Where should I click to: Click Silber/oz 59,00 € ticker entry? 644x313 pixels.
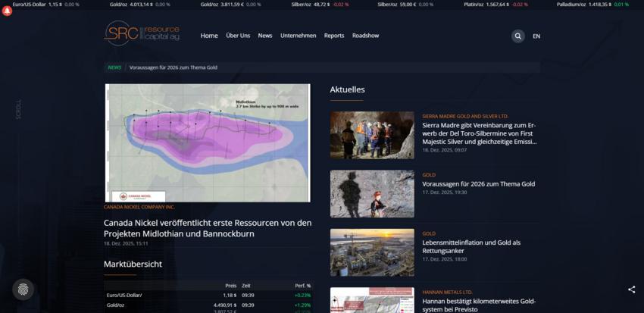405,4
